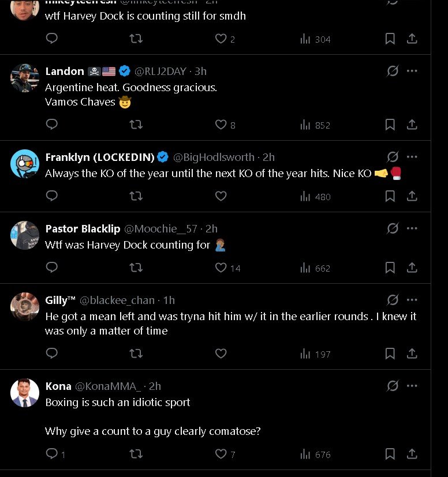Viewport: 448px width, 477px height.
Task: Open more options menu on Kona's tweet
Action: (x=412, y=386)
